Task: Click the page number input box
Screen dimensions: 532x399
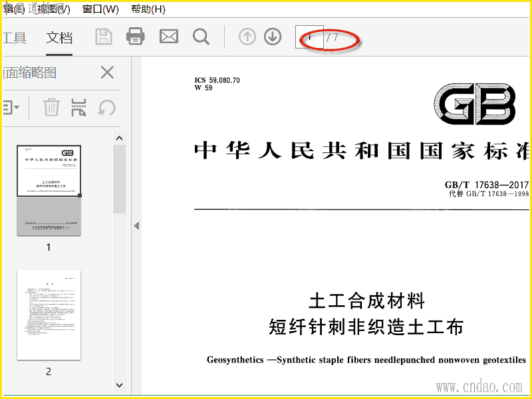Action: coord(309,37)
